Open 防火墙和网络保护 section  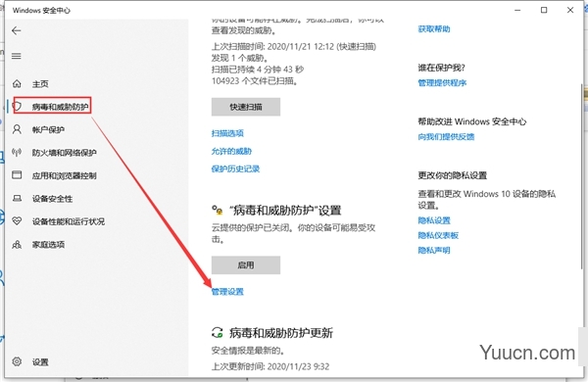tap(65, 153)
